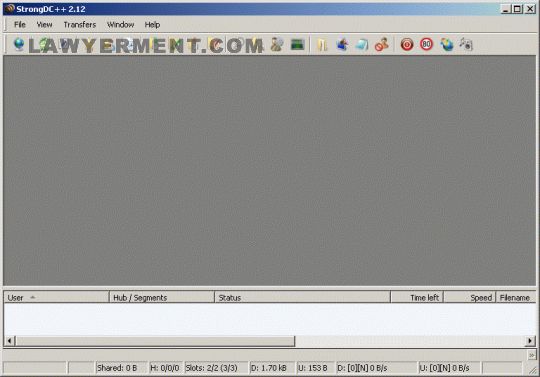Sort by the Speed column header
540x377 pixels.
(x=470, y=297)
